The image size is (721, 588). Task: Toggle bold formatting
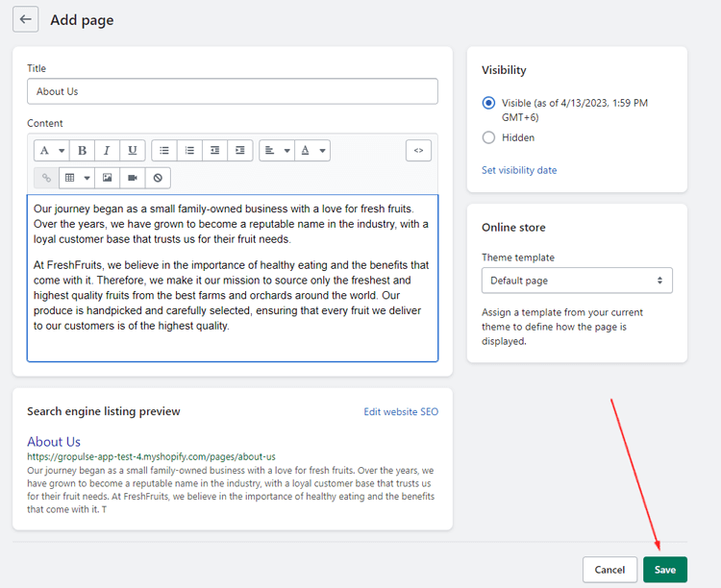(83, 150)
